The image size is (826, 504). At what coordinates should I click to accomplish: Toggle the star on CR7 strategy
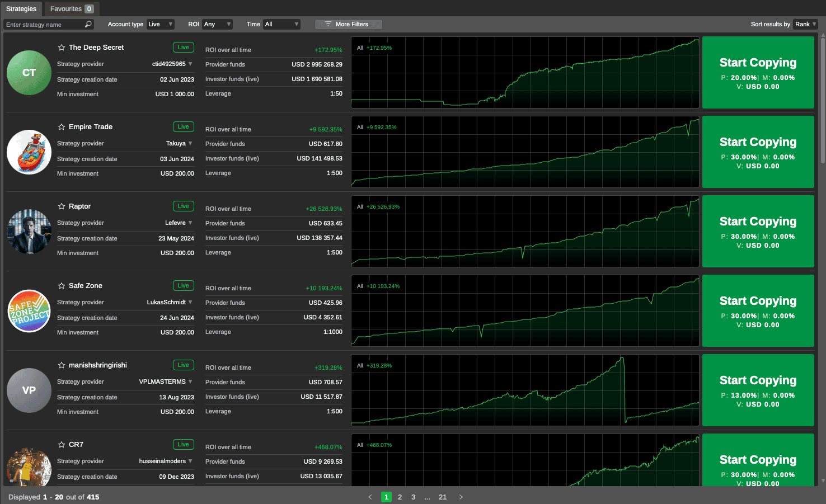click(61, 444)
